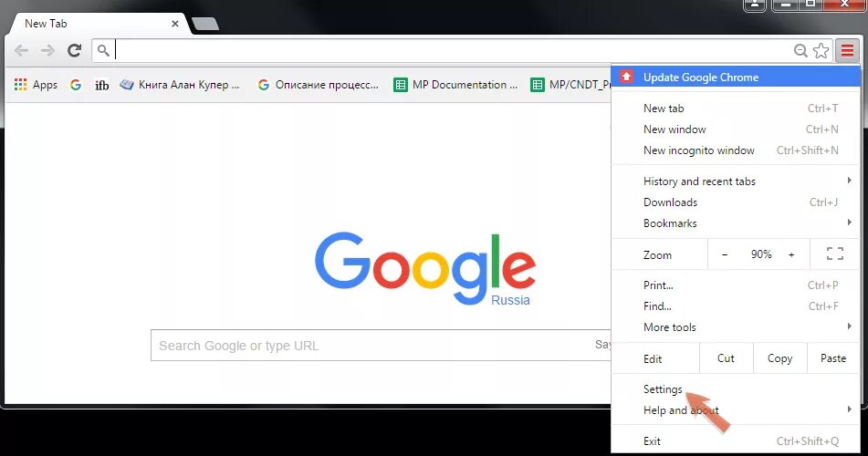The height and width of the screenshot is (456, 868).
Task: Open the MP/CNDT bookmark
Action: (570, 85)
